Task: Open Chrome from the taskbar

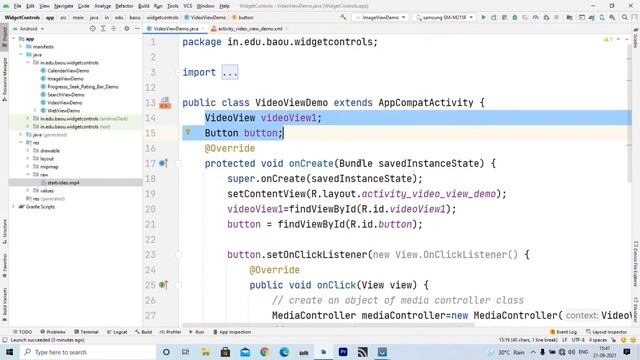Action: coord(264,352)
